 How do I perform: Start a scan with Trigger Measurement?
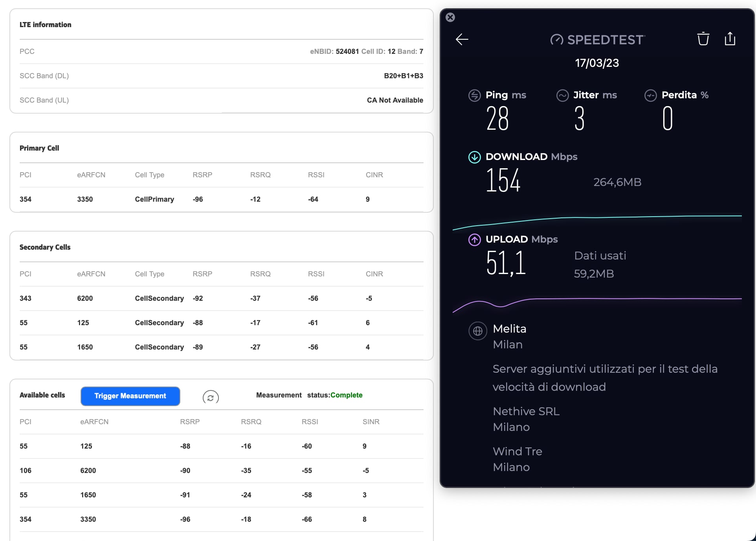(130, 396)
